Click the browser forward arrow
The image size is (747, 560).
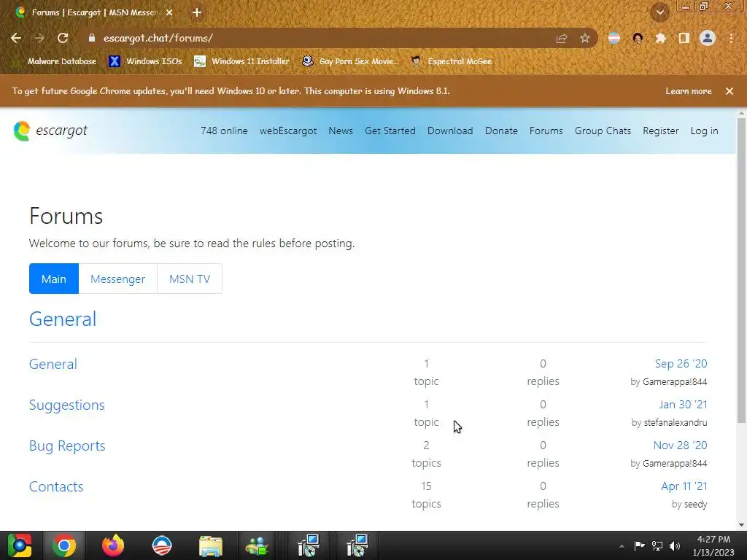(x=39, y=38)
